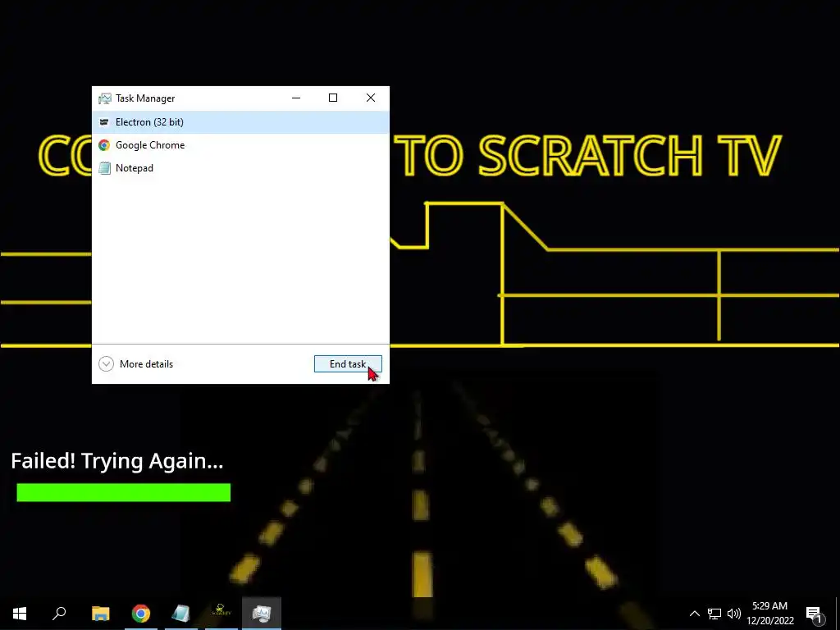Click Show desktop sliver at taskbar end
The width and height of the screenshot is (840, 630).
coord(838,614)
